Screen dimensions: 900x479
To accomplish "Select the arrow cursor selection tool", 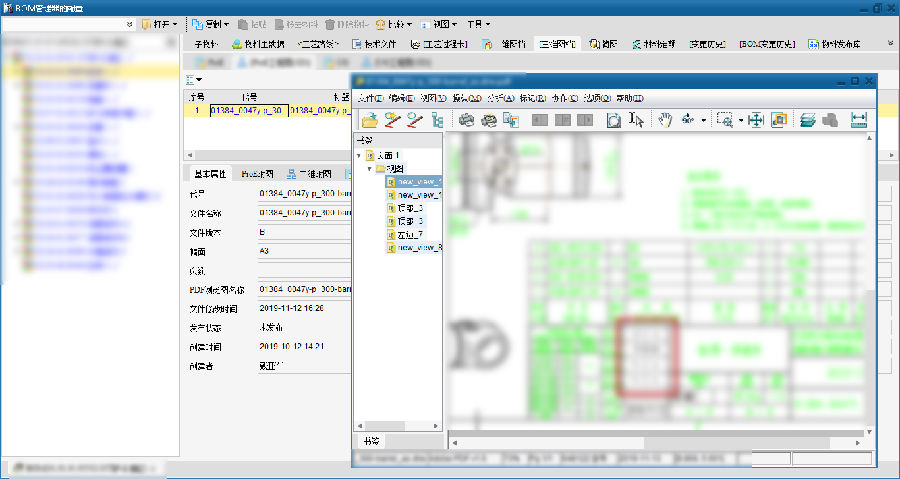I will [x=637, y=120].
